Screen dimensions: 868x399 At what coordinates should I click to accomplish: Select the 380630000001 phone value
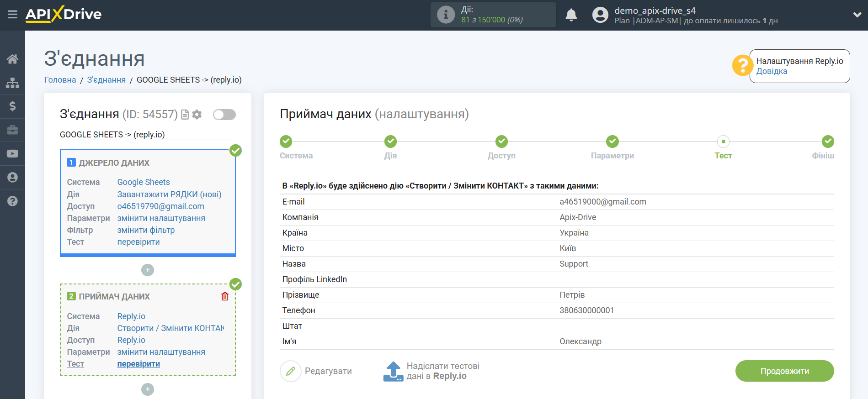(587, 310)
